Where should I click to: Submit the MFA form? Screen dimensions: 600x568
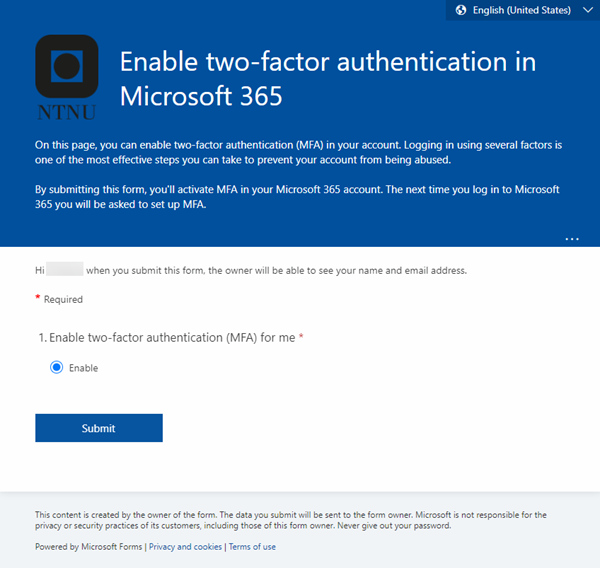coord(99,428)
